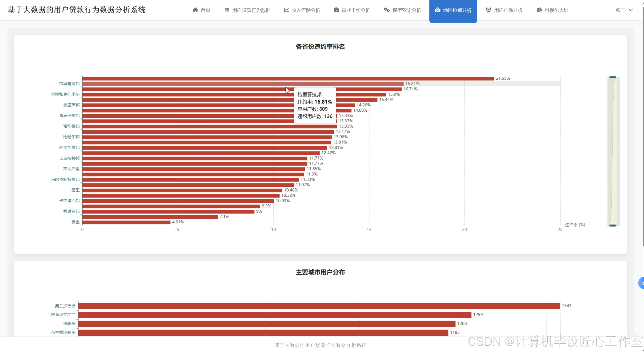This screenshot has height=352, width=644.
Task: Click the map marker icon for 地理位置分析
Action: [x=437, y=10]
